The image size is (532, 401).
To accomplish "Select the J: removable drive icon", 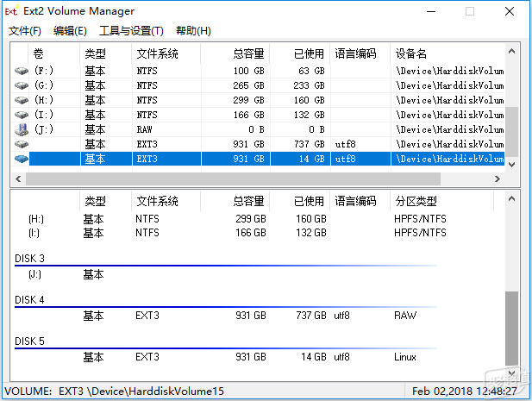I will click(22, 129).
